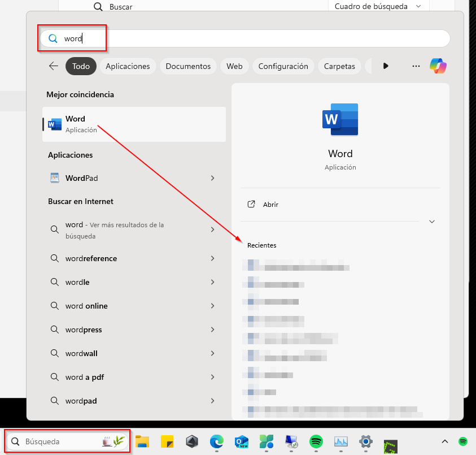Open the performance monitor graph icon in taskbar

(x=341, y=441)
